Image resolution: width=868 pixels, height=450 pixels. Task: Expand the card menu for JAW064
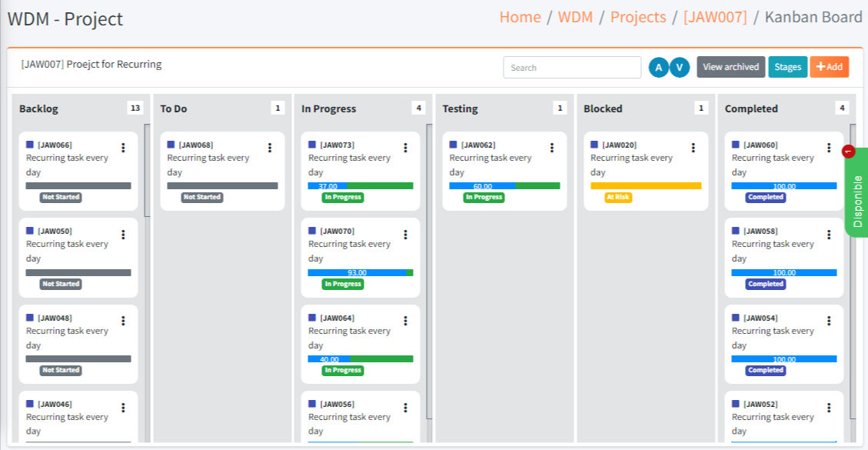pos(405,321)
